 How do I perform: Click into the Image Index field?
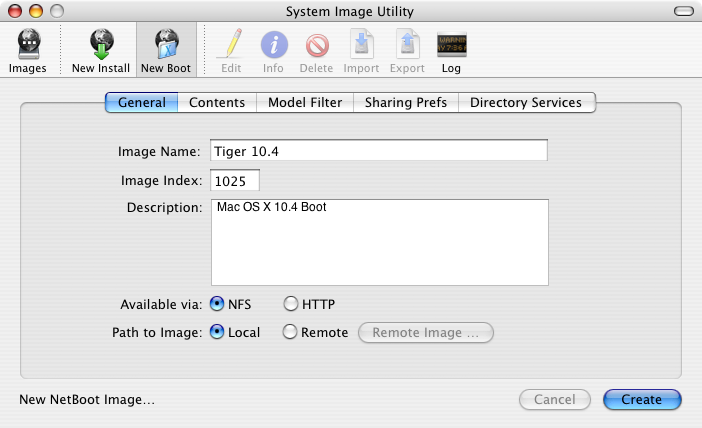[235, 180]
